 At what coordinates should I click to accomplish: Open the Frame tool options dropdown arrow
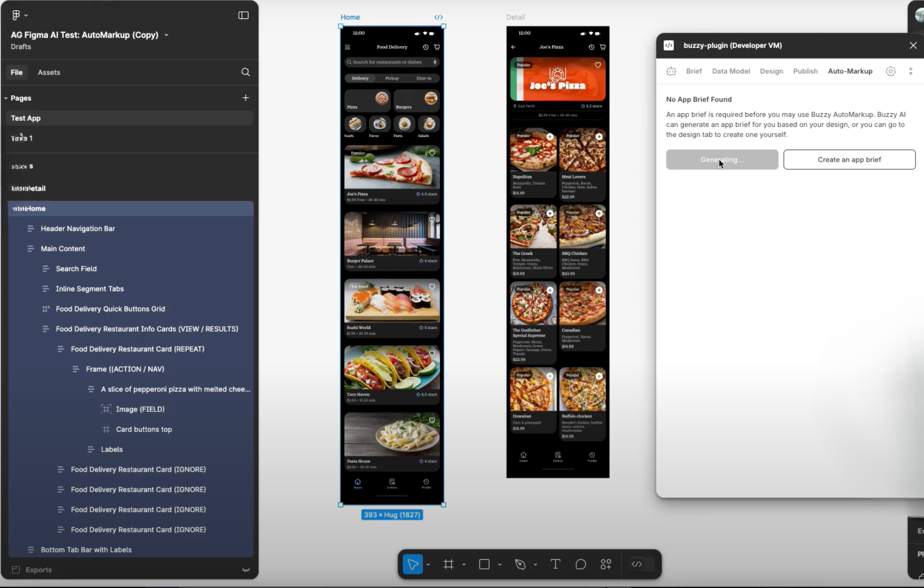click(464, 565)
